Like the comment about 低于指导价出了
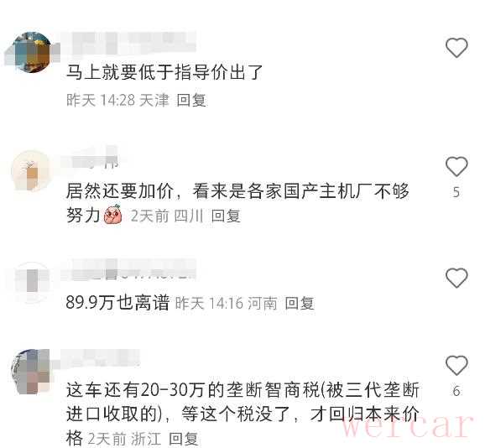The height and width of the screenshot is (448, 485). [x=456, y=48]
